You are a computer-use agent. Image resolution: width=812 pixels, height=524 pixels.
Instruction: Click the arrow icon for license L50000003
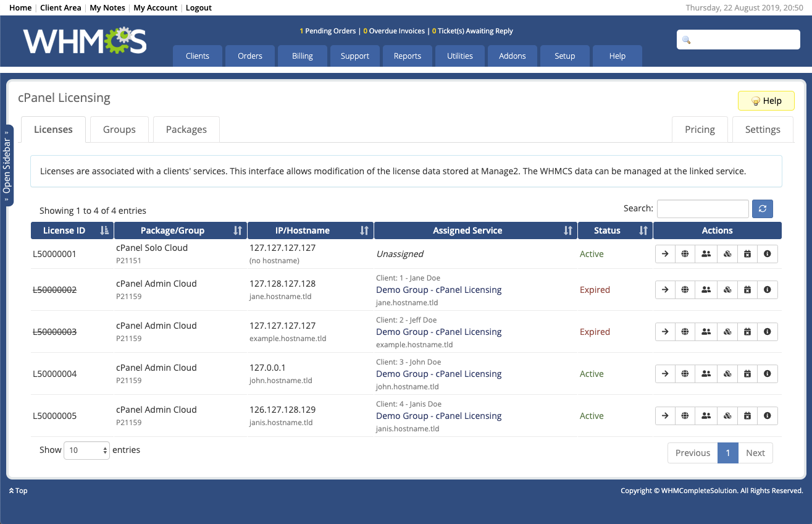665,332
